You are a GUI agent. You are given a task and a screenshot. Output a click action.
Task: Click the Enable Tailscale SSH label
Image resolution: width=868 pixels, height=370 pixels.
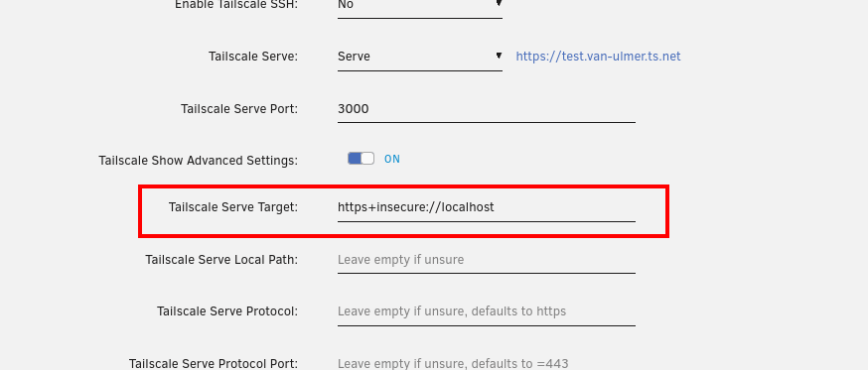pos(236,4)
